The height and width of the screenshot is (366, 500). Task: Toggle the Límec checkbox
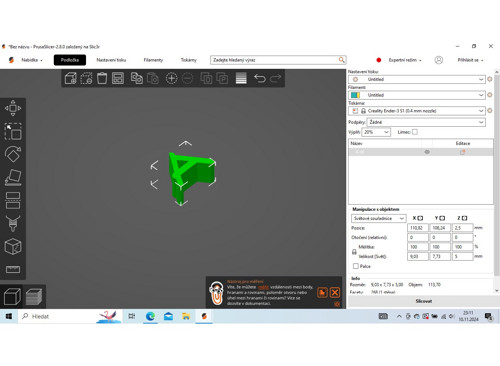coord(415,132)
